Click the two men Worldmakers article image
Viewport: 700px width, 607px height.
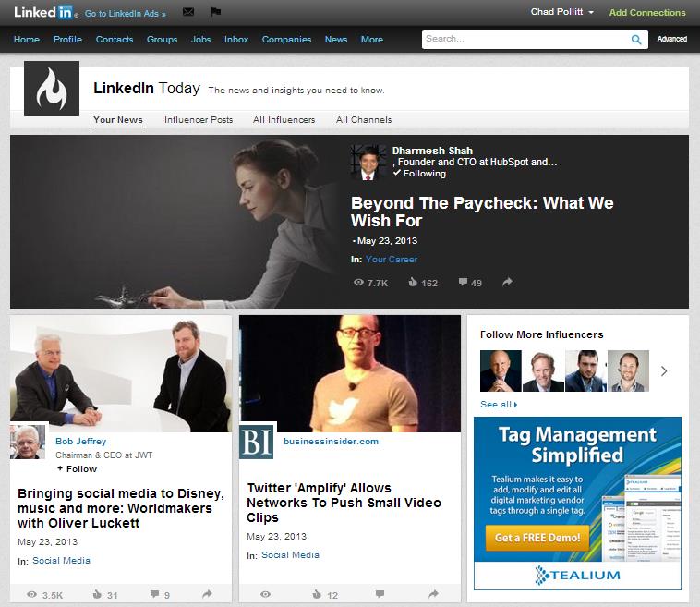[x=121, y=373]
